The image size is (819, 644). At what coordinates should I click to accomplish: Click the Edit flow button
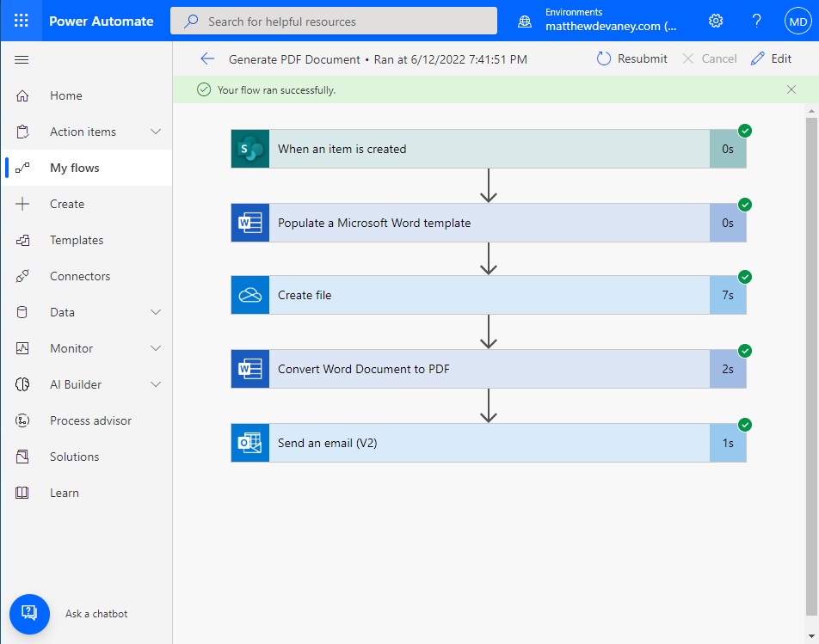(771, 58)
